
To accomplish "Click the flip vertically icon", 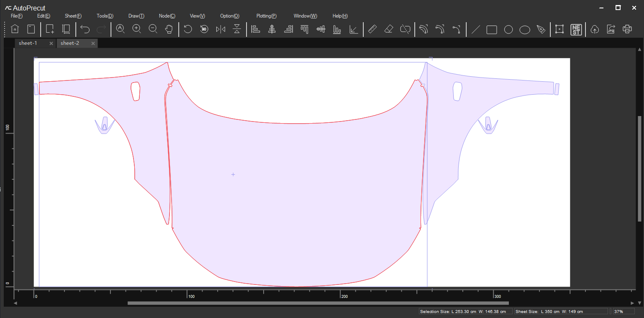I will 237,29.
